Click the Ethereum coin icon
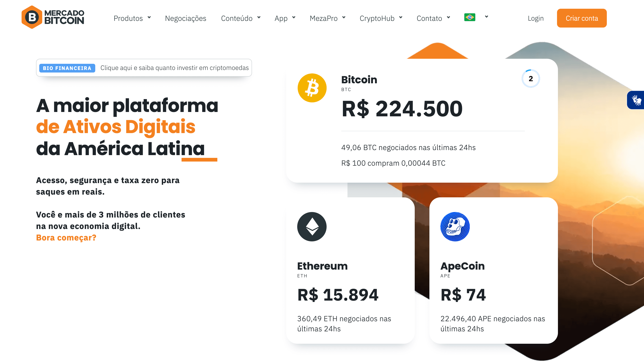 pos(312,226)
